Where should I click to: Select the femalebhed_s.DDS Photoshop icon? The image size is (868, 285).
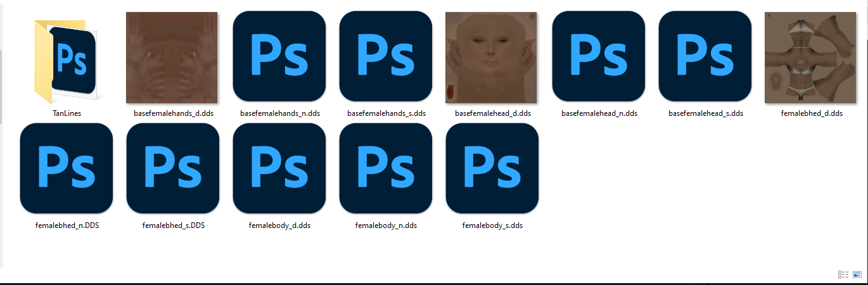click(x=173, y=168)
